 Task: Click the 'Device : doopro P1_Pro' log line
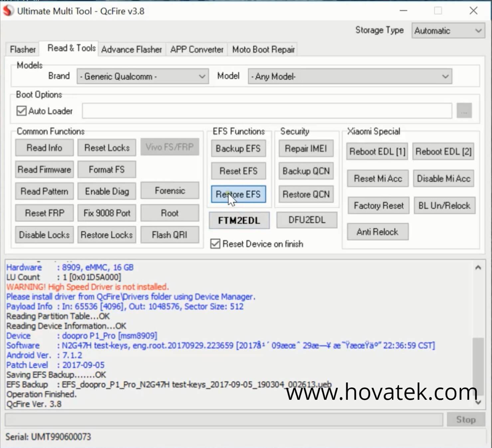(82, 336)
